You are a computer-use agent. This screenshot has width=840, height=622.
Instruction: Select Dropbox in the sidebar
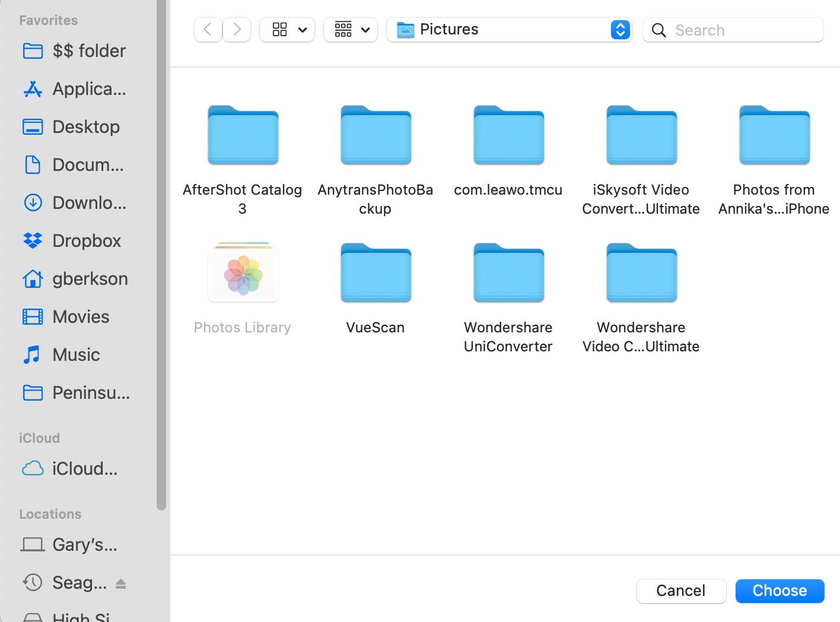tap(72, 241)
